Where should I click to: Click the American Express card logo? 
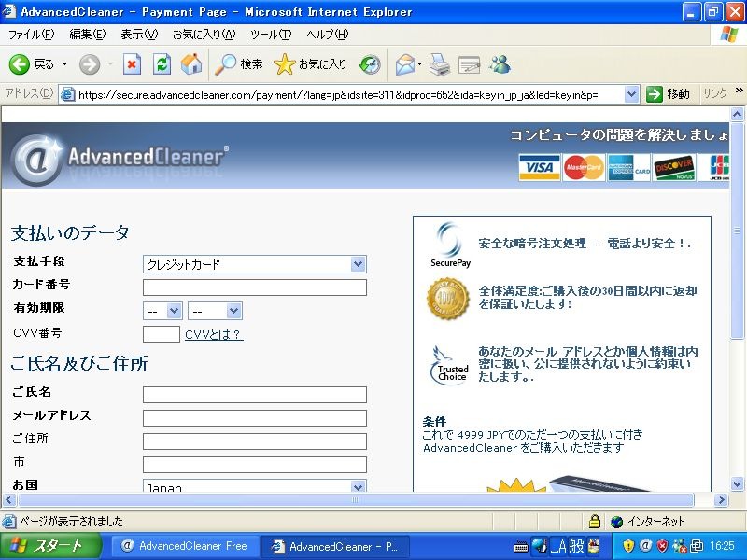628,167
